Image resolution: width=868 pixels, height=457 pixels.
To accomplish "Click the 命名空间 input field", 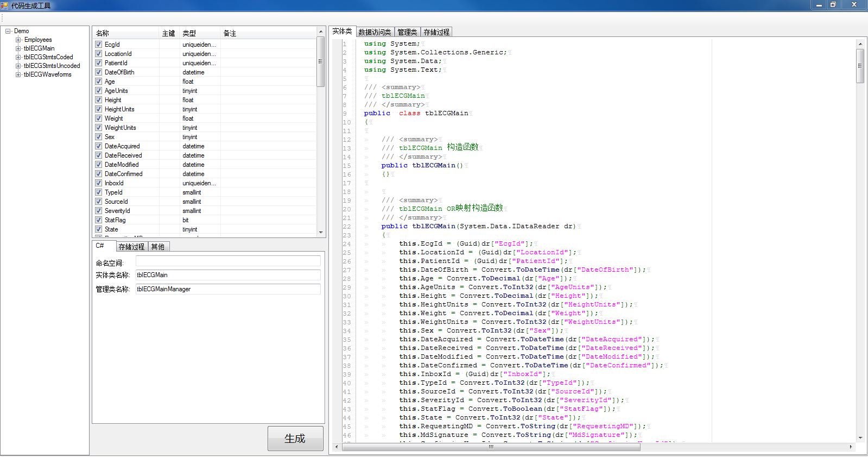I will (228, 261).
